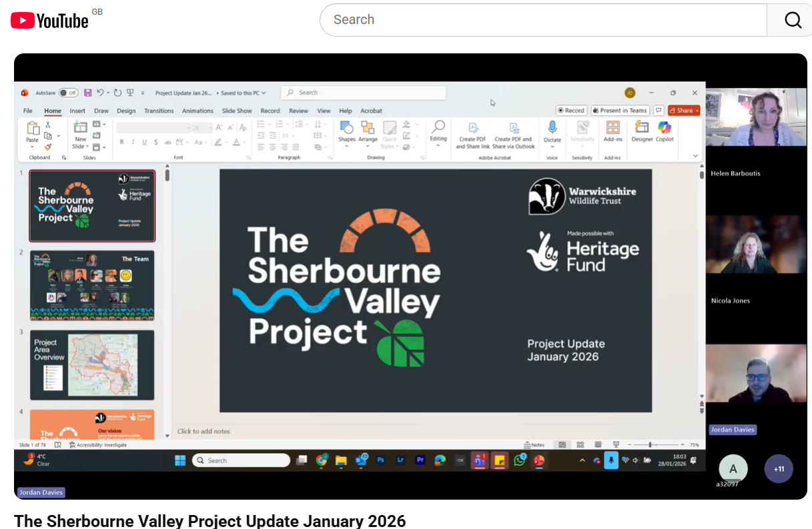Open the Customize Quick Access Toolbar dropdown

click(143, 93)
